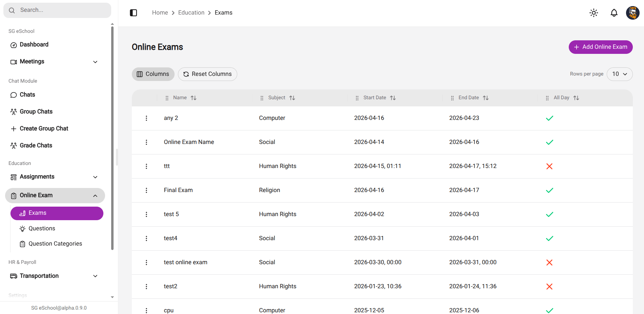Grab the Start Date column drag handle

pos(357,98)
